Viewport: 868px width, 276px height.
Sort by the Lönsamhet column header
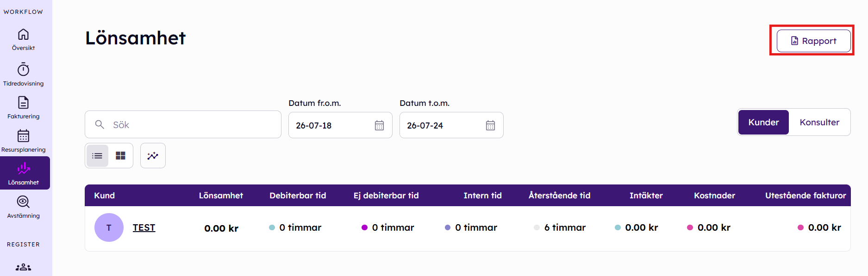221,196
